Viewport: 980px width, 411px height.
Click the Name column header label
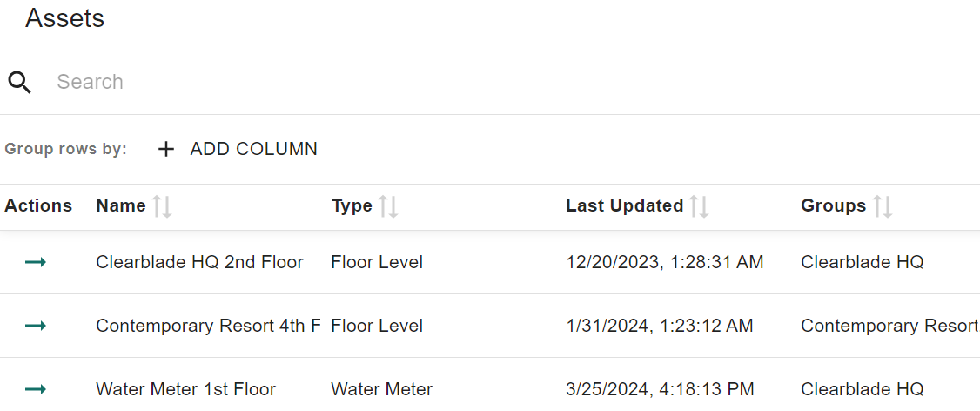click(121, 206)
